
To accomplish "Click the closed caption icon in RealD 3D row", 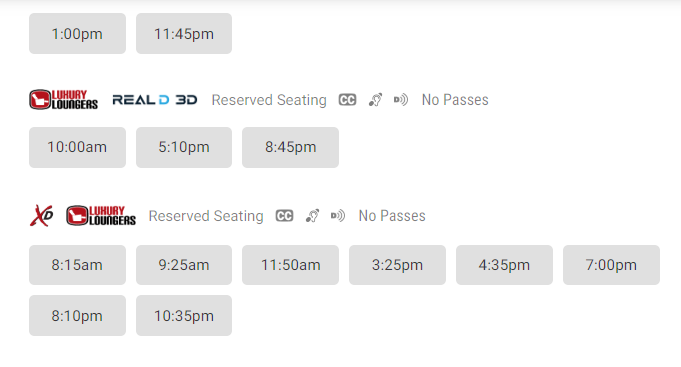I will [347, 100].
